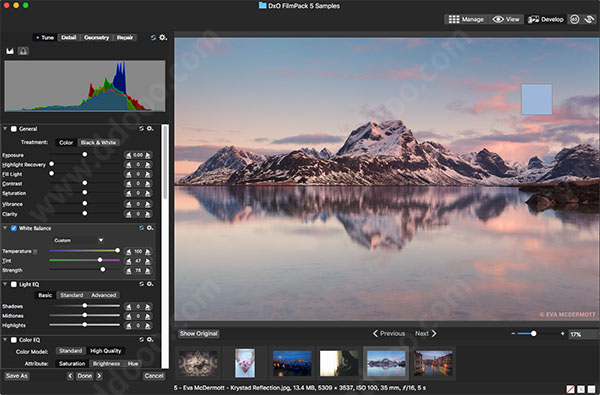Collapse the General group triangle
Viewport: 600px width, 395px height.
click(x=5, y=129)
